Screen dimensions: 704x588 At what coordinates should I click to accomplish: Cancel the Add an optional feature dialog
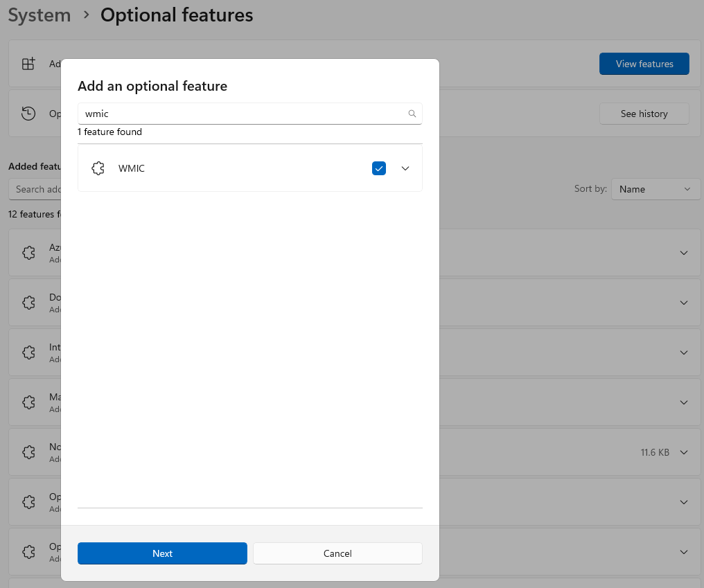[337, 553]
